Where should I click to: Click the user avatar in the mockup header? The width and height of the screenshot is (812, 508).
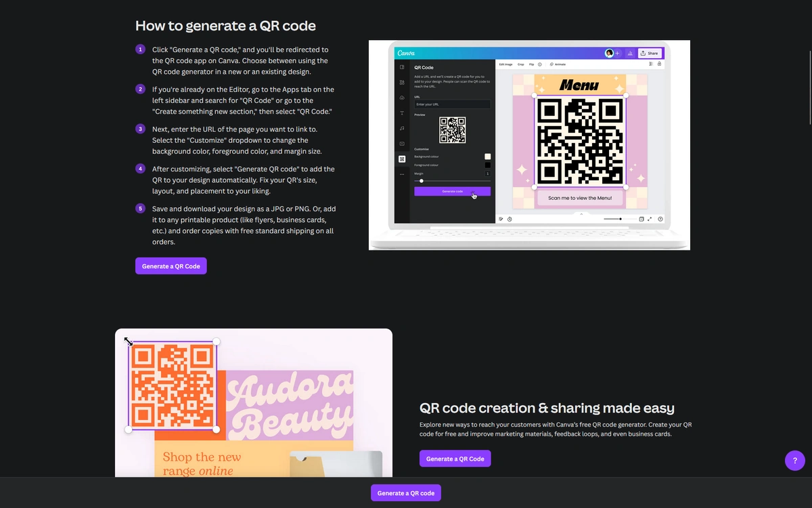pos(609,53)
